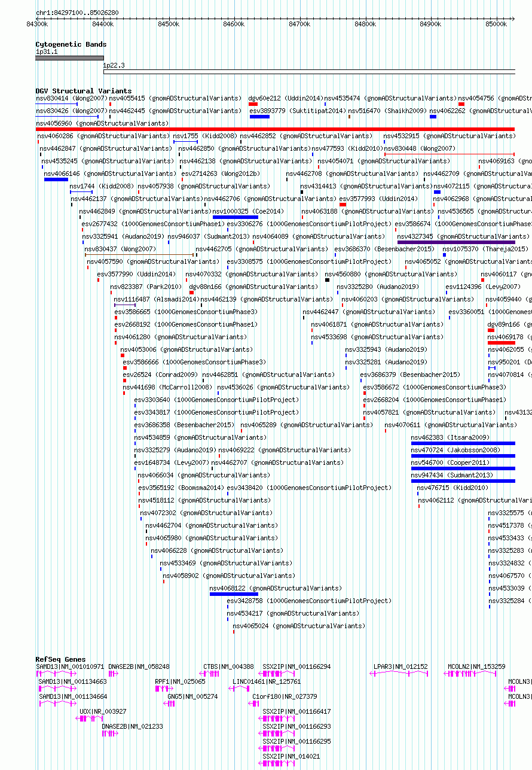Open gene SAMD13|NM_001010971
532x770 pixels.
tap(70, 666)
